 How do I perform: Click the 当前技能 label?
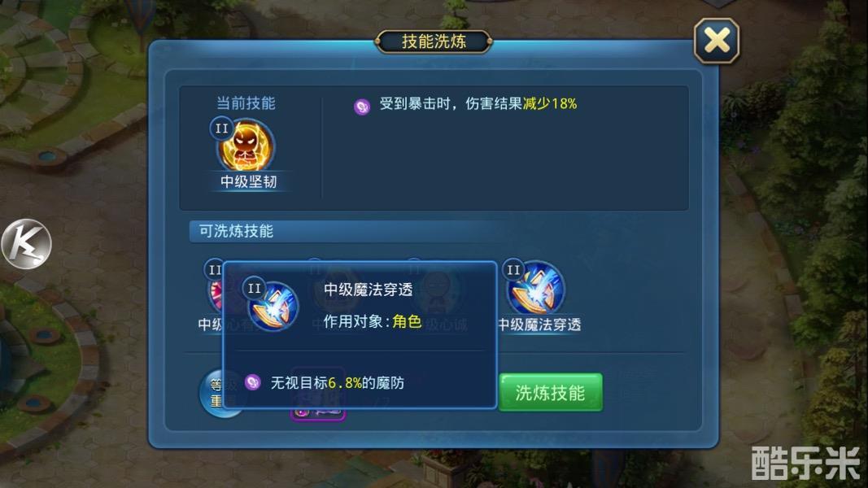(x=246, y=103)
